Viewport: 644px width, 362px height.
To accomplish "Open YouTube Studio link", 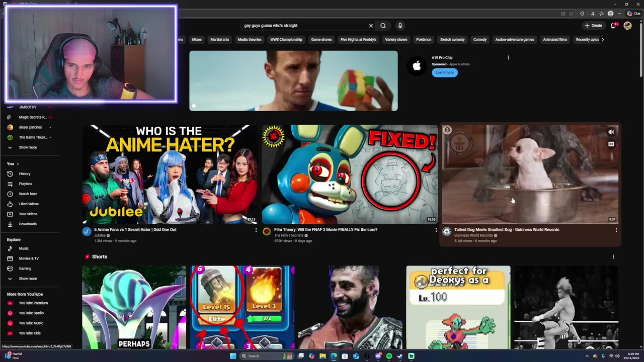I will (x=31, y=313).
